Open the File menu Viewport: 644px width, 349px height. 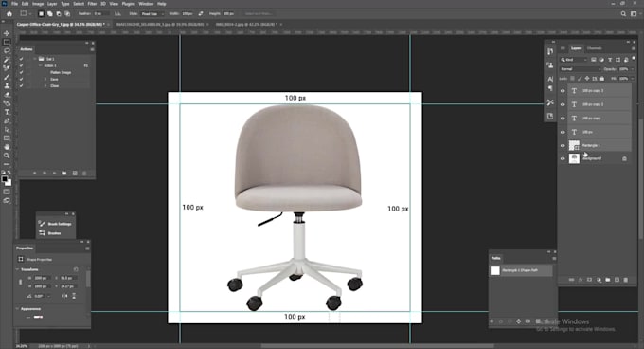point(14,4)
